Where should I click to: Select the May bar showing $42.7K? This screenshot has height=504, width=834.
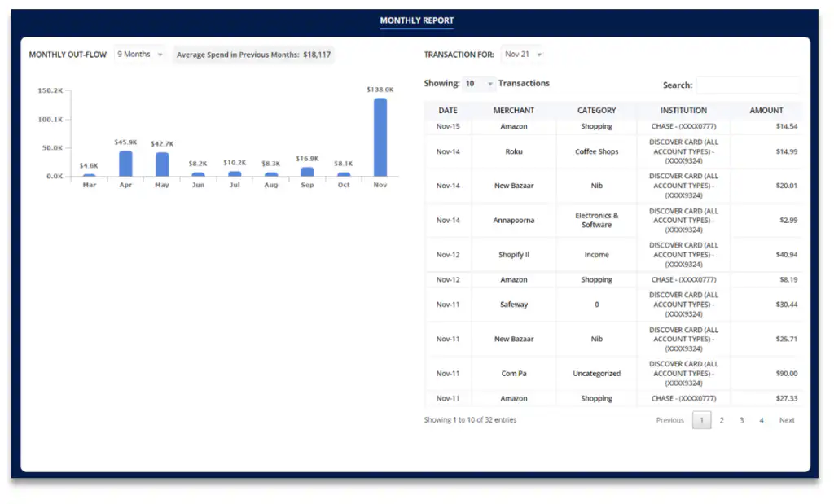tap(162, 164)
